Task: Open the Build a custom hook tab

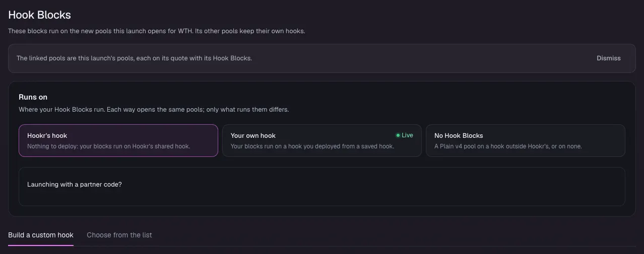Action: tap(41, 235)
